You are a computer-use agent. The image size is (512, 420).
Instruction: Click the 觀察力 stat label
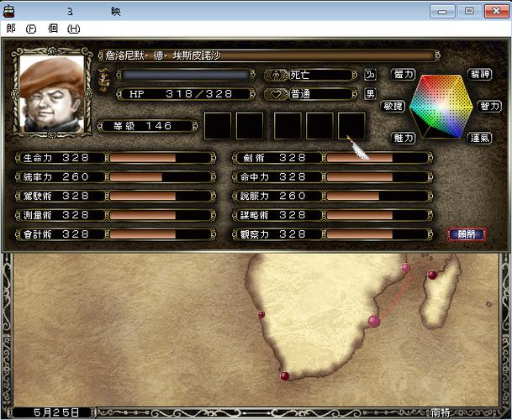pos(255,234)
